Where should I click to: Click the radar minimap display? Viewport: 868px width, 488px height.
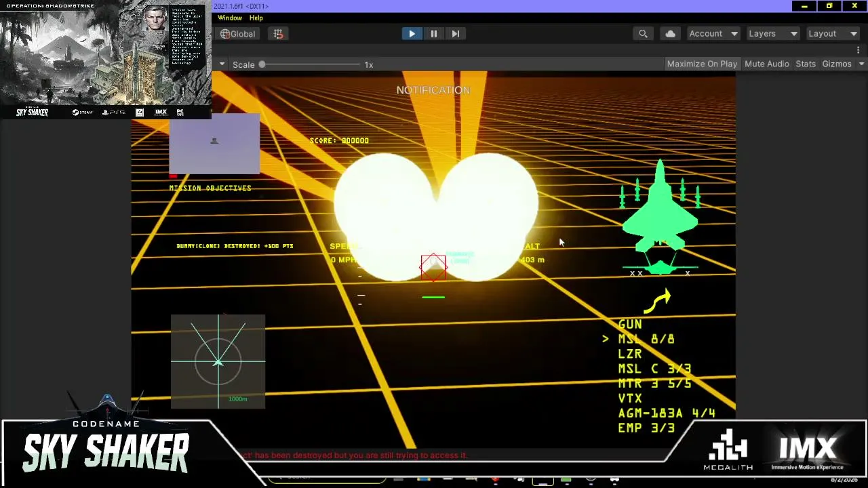pyautogui.click(x=218, y=362)
